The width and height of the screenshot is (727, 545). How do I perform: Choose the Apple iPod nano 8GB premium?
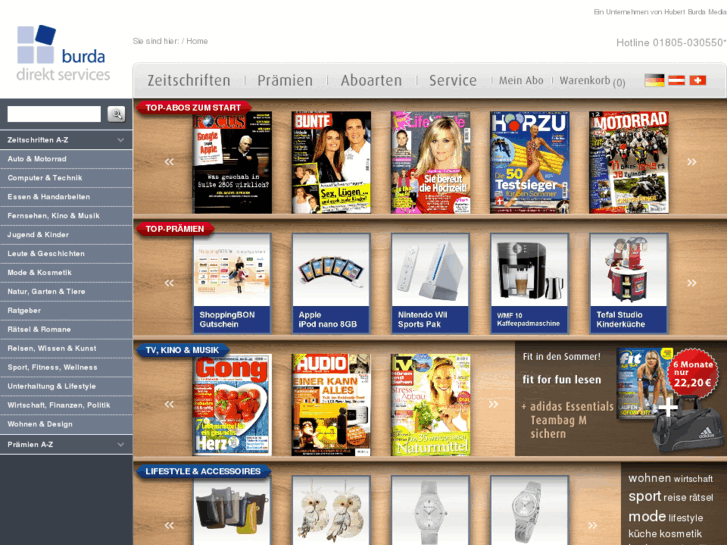[x=331, y=283]
